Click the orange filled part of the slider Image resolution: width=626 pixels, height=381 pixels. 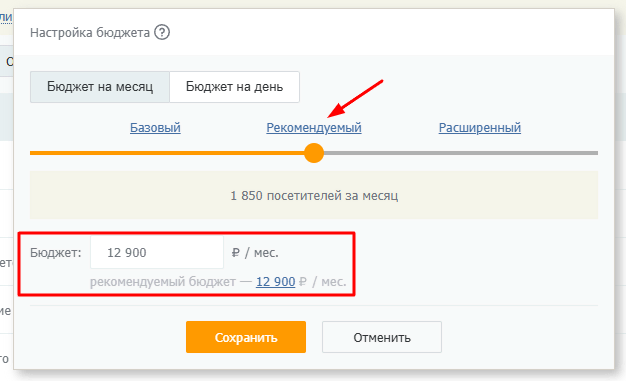(167, 153)
